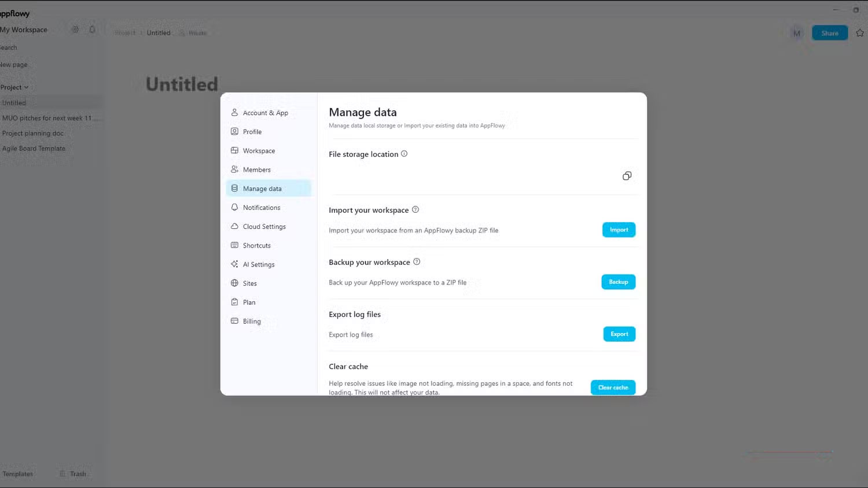Screen dimensions: 868x488
Task: Favorite the page with the star icon
Action: coord(860,33)
